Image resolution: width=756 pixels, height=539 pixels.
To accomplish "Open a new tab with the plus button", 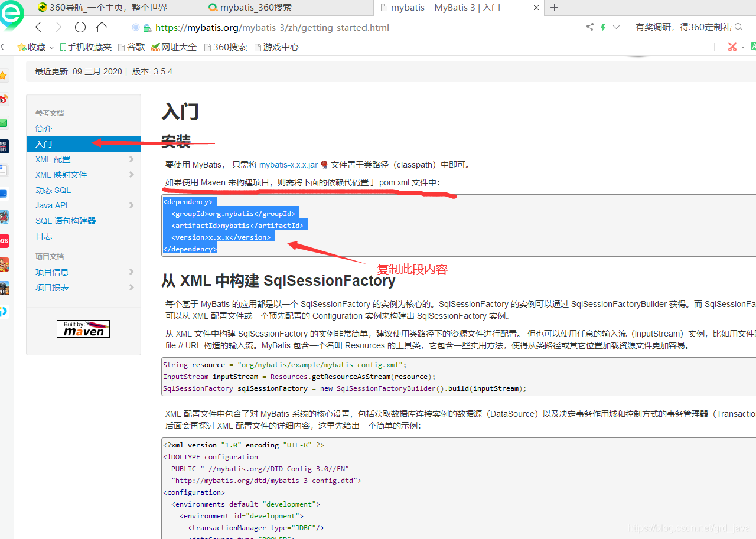I will 554,8.
